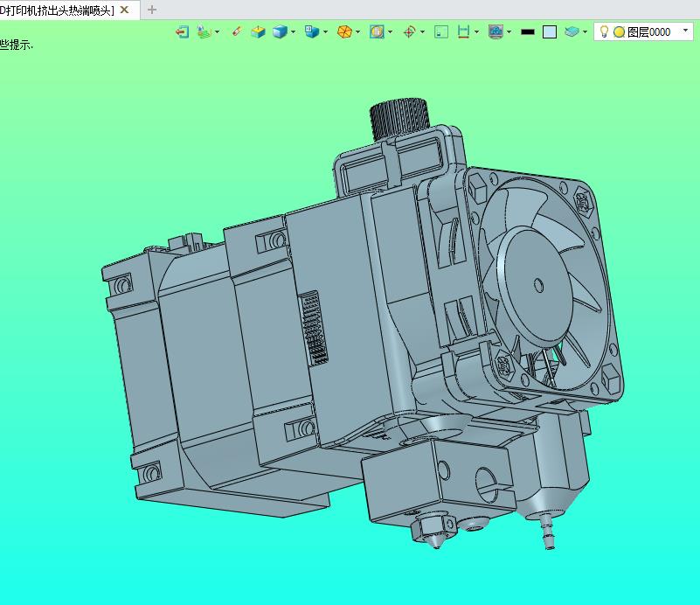Expand the stacked layers dropdown arrow
This screenshot has height=605, width=700.
click(x=585, y=32)
